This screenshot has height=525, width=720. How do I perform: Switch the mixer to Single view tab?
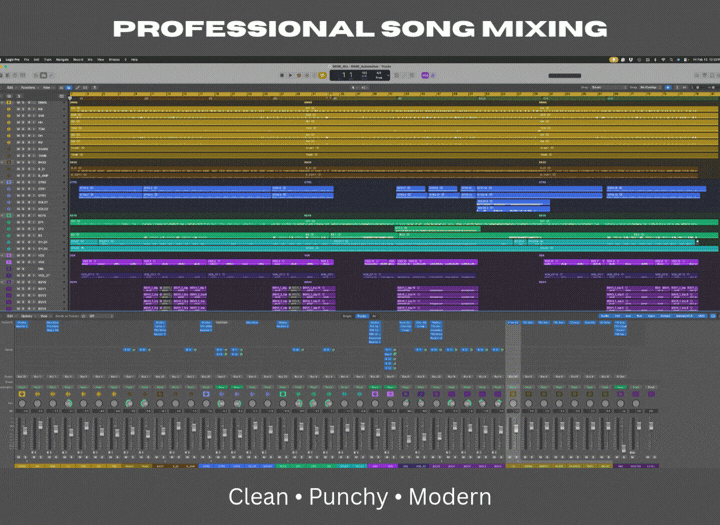(347, 316)
